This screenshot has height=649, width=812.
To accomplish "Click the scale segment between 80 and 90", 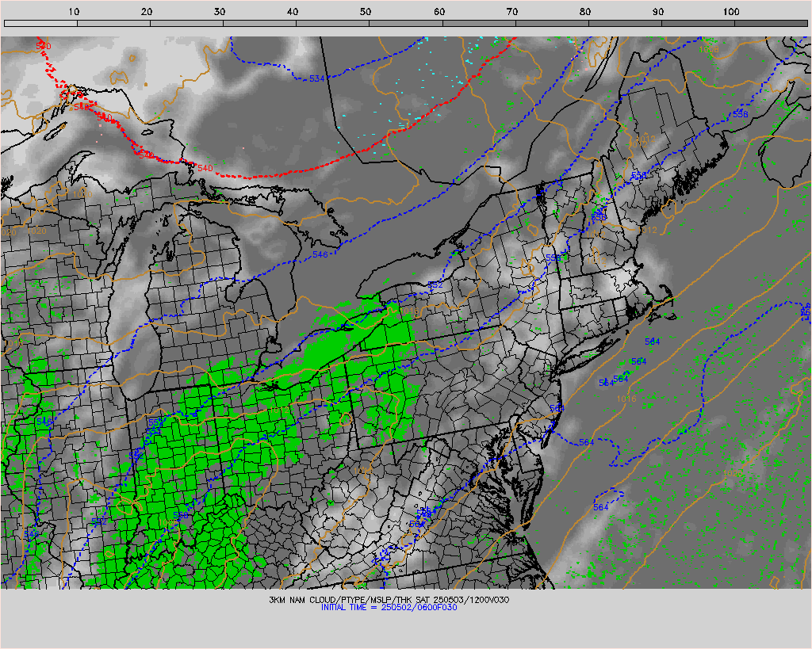I will (625, 23).
